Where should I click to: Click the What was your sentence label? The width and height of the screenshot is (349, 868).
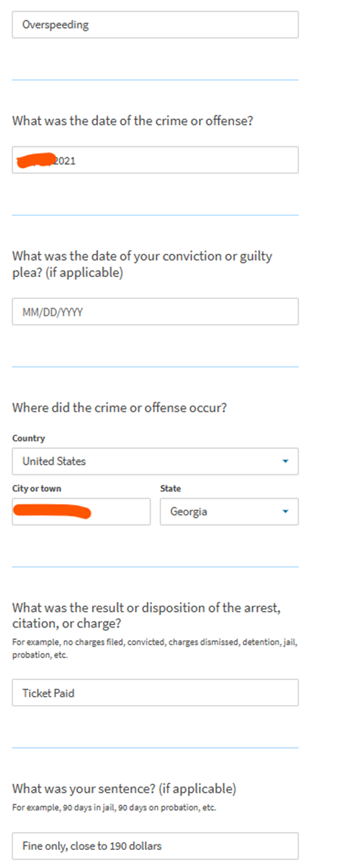pos(124,789)
